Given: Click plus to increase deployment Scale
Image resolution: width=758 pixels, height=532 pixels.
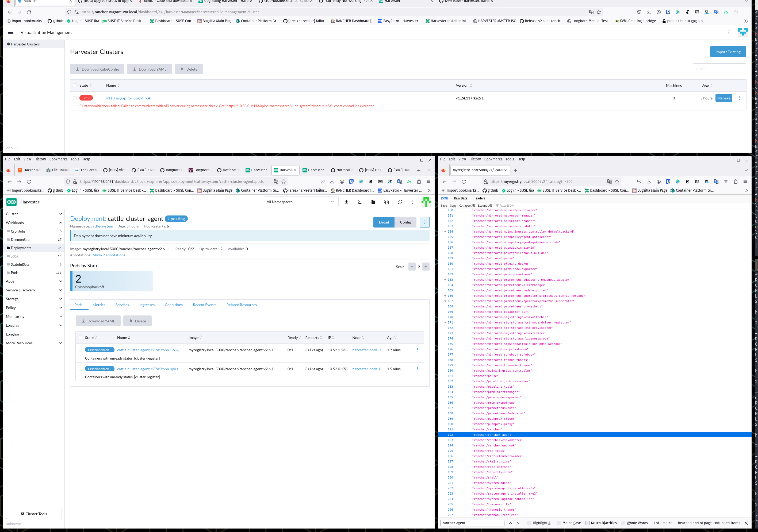Looking at the screenshot, I should click(x=426, y=267).
